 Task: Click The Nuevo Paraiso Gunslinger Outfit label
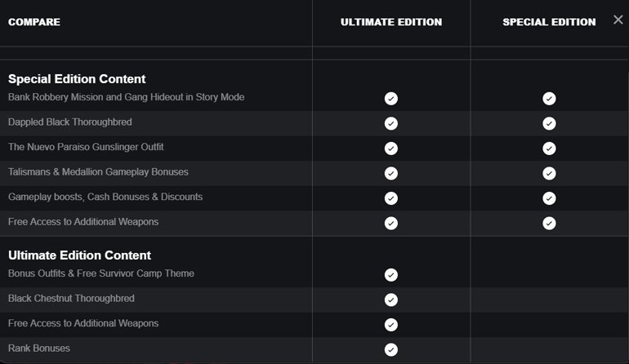point(86,147)
